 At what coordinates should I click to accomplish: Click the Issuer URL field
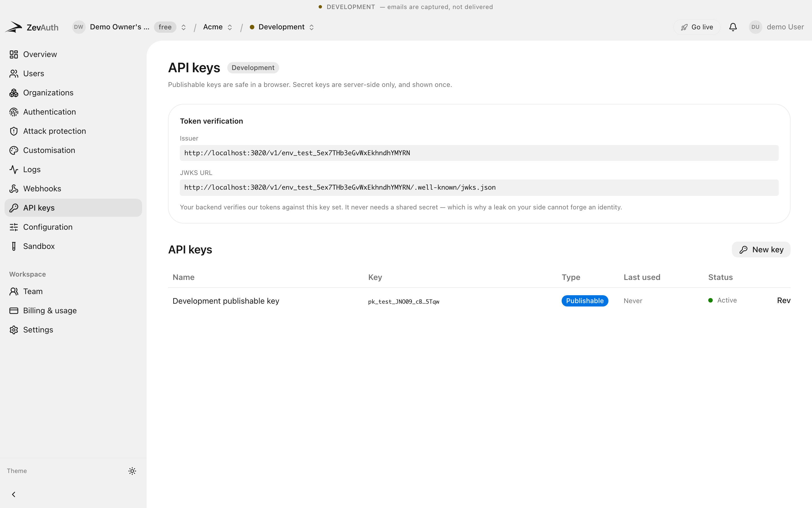click(x=479, y=153)
